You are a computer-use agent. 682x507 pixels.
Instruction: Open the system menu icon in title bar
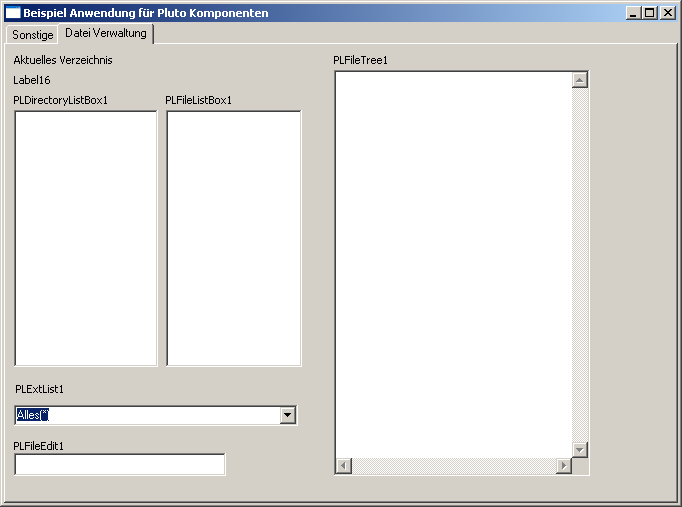pyautogui.click(x=13, y=13)
